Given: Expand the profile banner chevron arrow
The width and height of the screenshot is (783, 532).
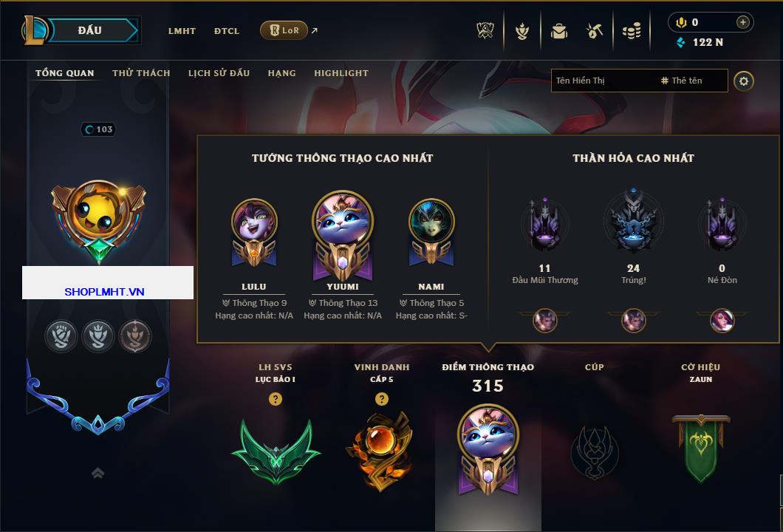Looking at the screenshot, I should pos(98,473).
